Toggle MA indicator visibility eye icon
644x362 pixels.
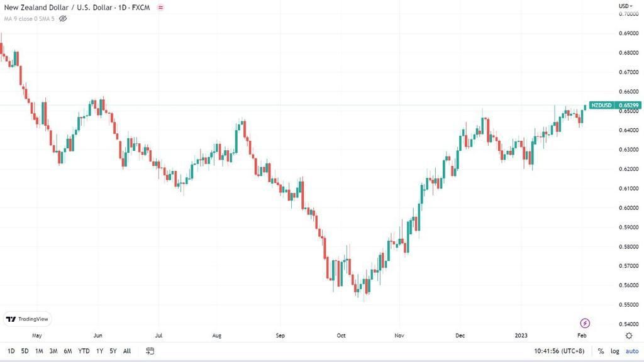[63, 18]
